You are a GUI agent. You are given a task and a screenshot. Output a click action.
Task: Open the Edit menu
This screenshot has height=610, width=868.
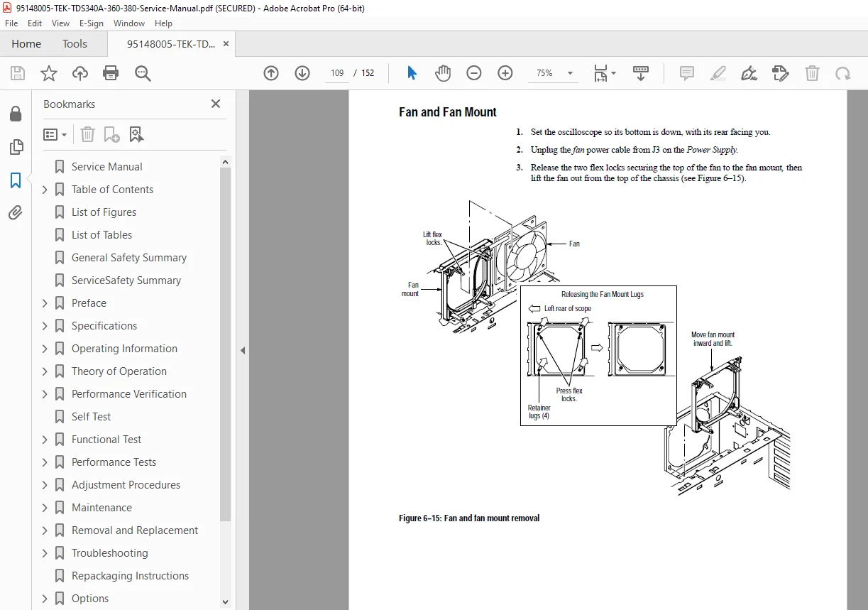pos(35,23)
